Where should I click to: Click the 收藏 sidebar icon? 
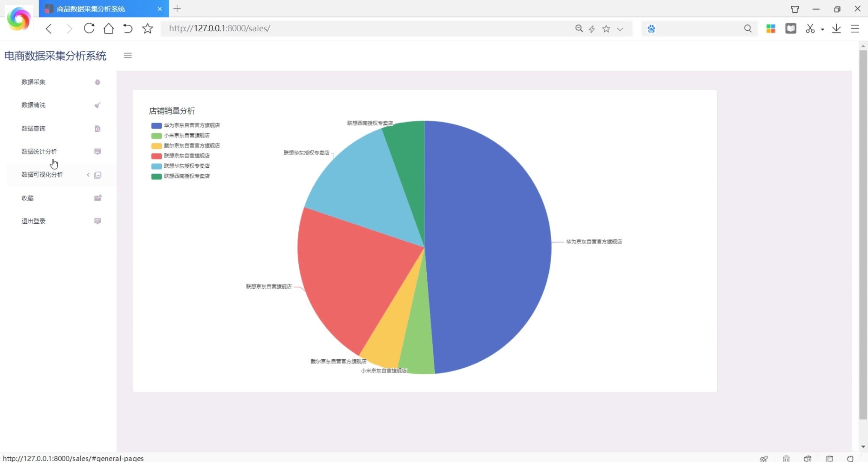98,198
